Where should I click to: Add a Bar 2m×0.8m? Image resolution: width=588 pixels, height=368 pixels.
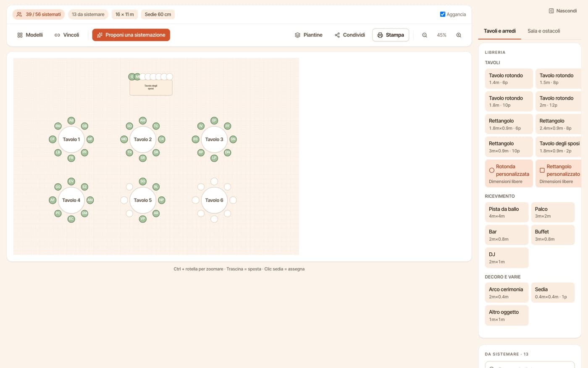507,235
